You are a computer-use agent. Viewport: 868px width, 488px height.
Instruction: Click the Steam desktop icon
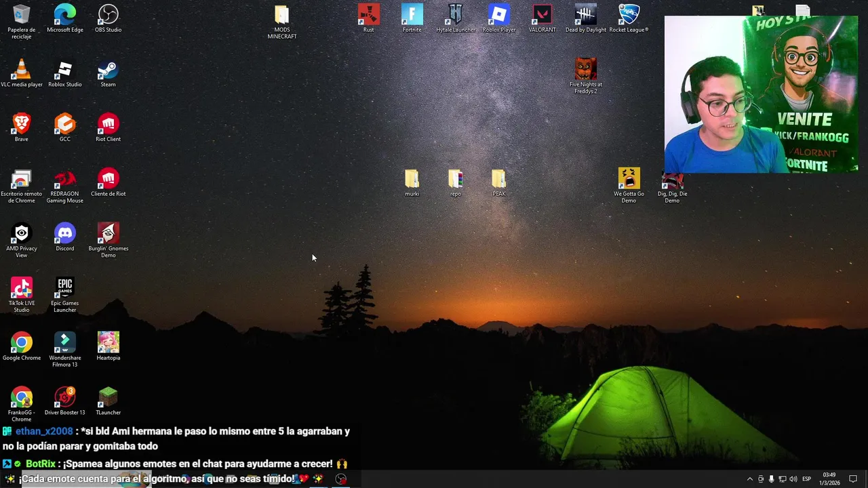[108, 73]
